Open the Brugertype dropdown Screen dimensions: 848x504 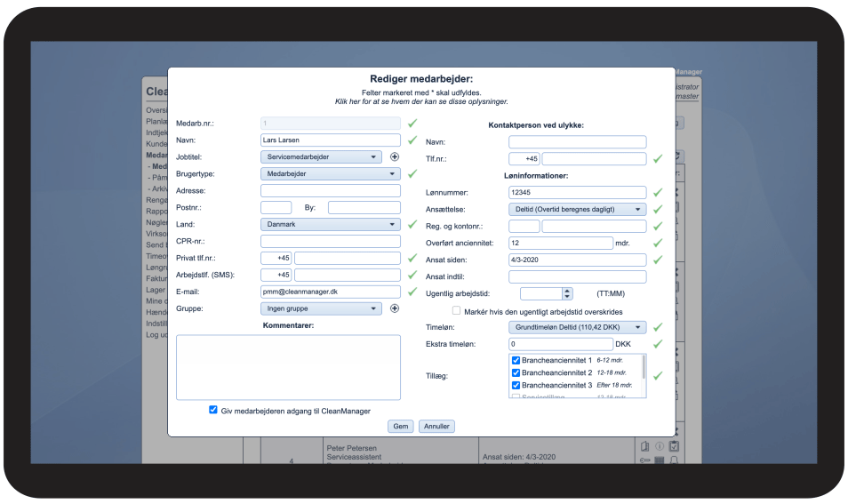coord(331,174)
